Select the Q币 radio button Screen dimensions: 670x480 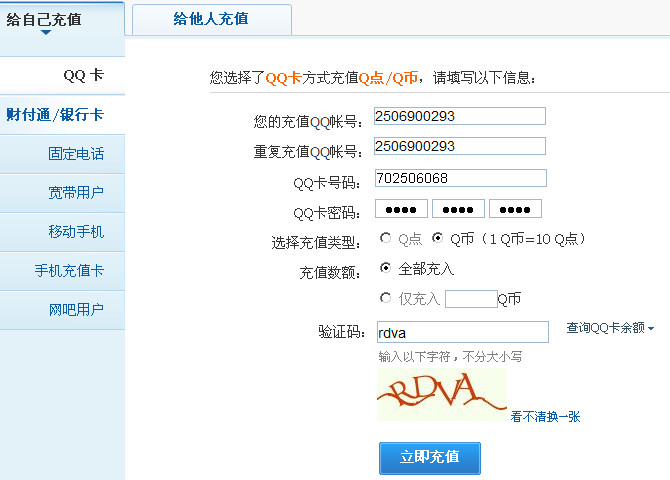pos(437,238)
